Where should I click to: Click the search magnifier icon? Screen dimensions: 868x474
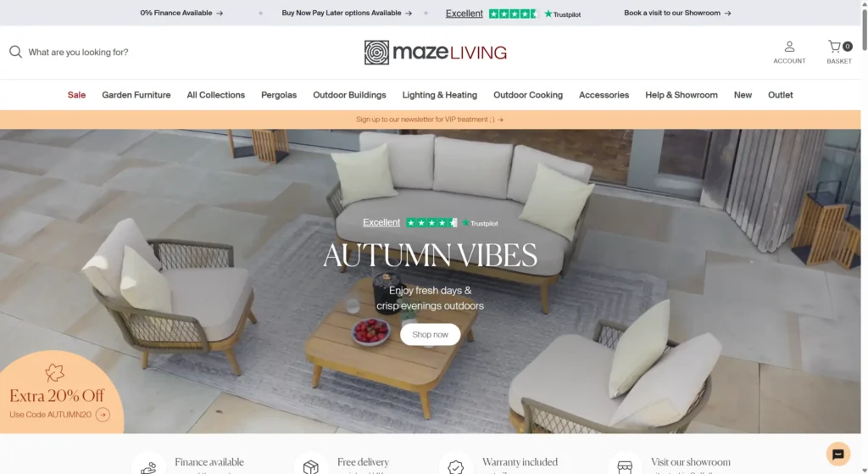(x=15, y=52)
